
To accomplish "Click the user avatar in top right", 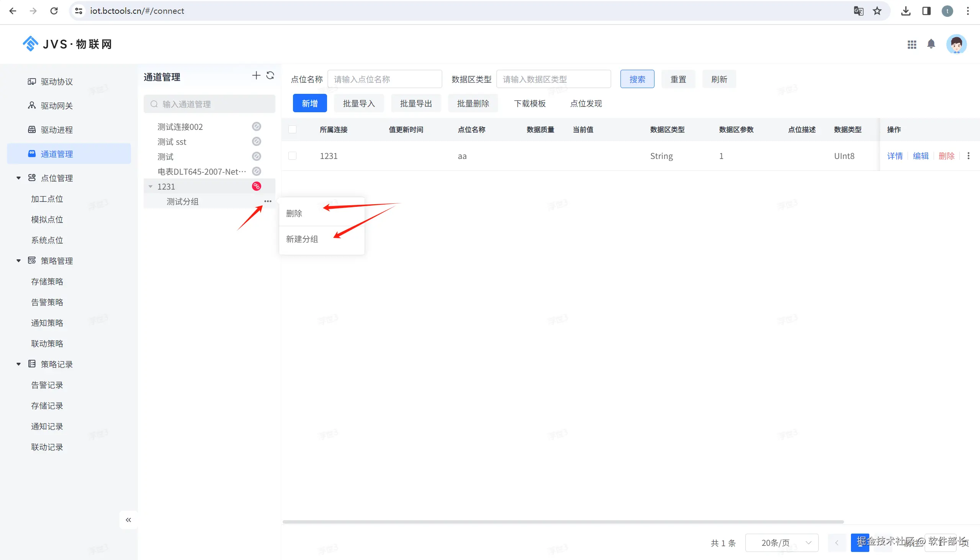I will pyautogui.click(x=956, y=44).
